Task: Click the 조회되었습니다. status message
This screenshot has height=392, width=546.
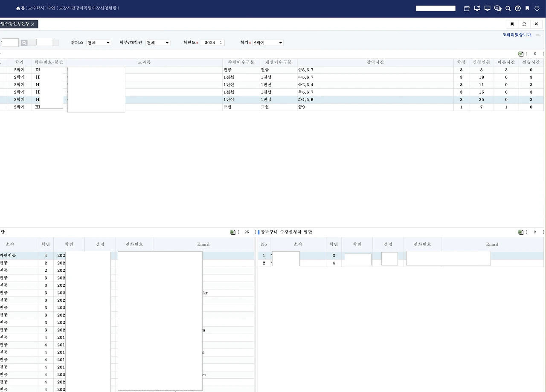Action: [517, 35]
